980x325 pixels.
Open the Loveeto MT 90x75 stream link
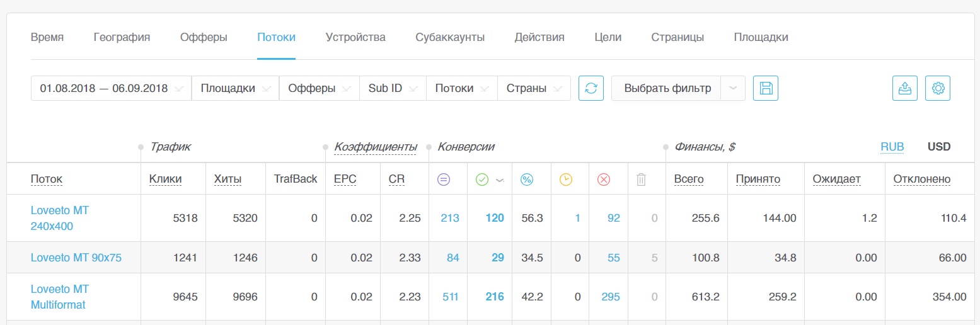pos(76,258)
